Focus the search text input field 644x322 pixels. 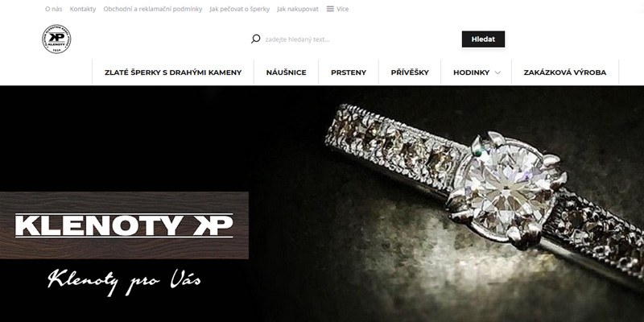click(x=359, y=39)
